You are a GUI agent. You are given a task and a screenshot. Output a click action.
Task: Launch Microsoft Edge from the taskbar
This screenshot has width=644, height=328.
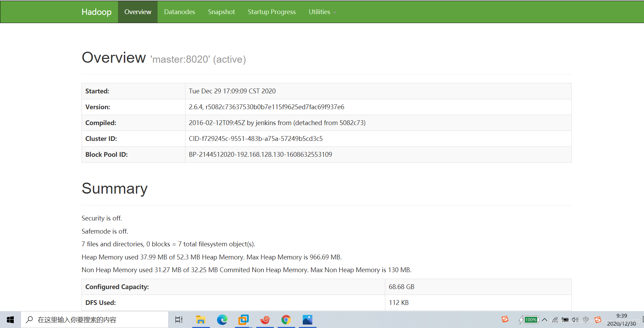click(x=222, y=320)
